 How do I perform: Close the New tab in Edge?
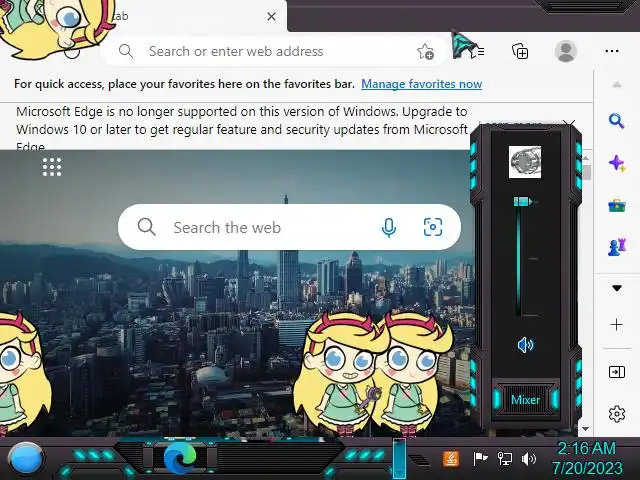(x=271, y=17)
